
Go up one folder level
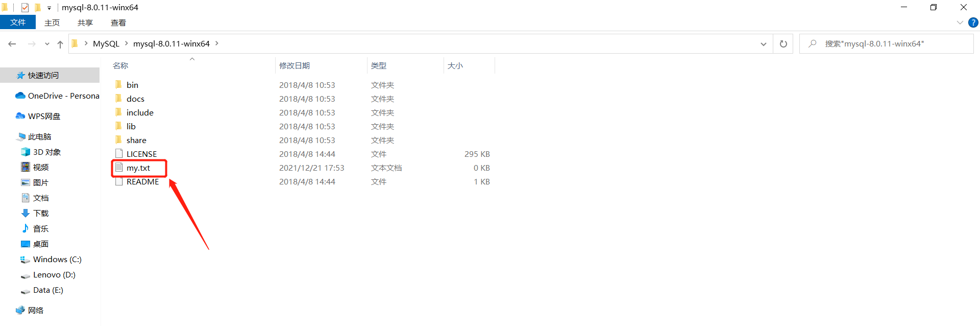coord(60,44)
